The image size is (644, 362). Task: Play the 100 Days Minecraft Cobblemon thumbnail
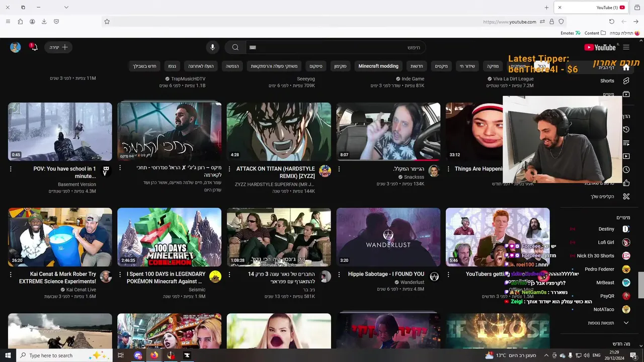169,237
